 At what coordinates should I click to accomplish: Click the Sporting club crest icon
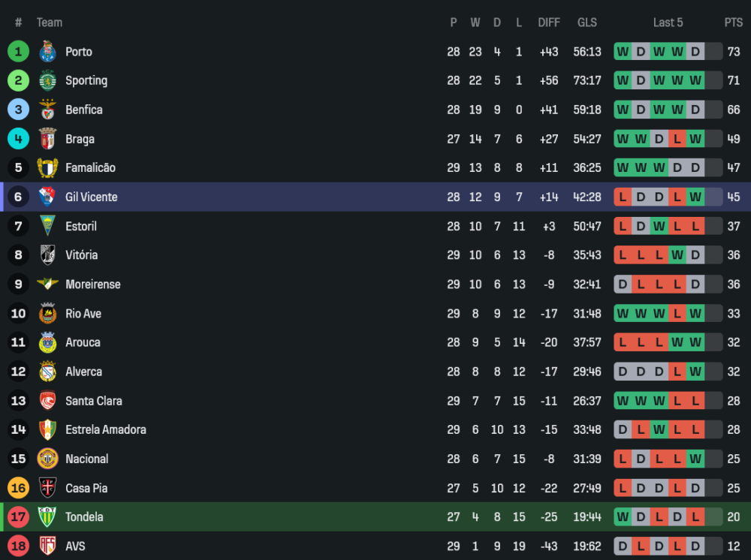click(47, 80)
